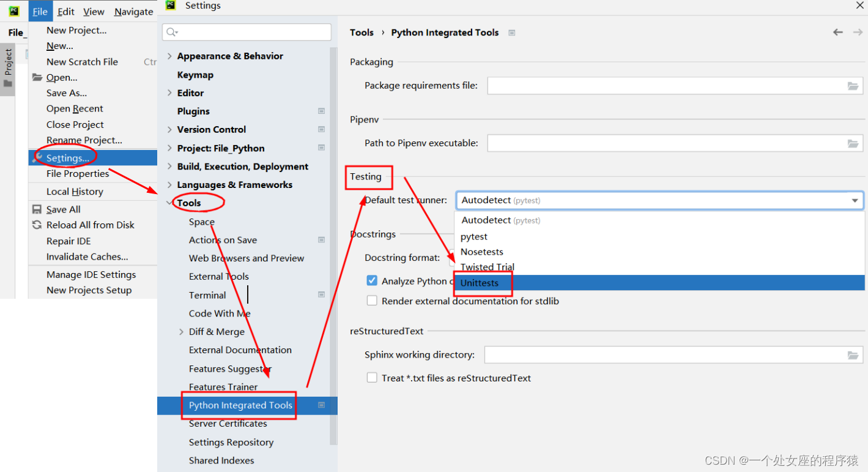Close the Settings dialog
Viewport: 868px width, 472px height.
point(859,5)
